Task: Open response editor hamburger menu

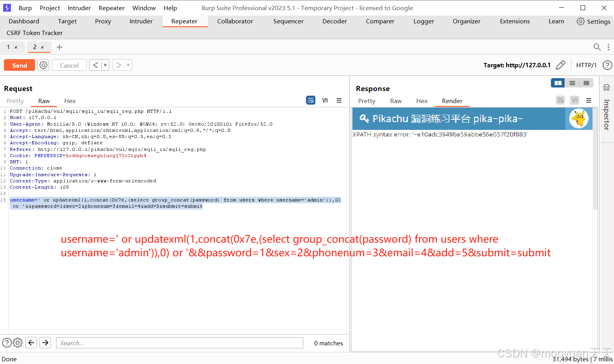Action: click(x=589, y=100)
